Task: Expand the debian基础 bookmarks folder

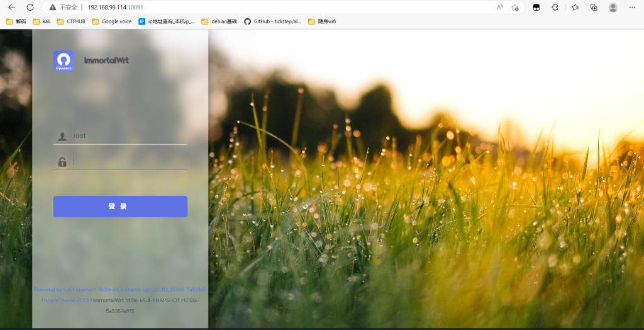Action: click(x=219, y=21)
